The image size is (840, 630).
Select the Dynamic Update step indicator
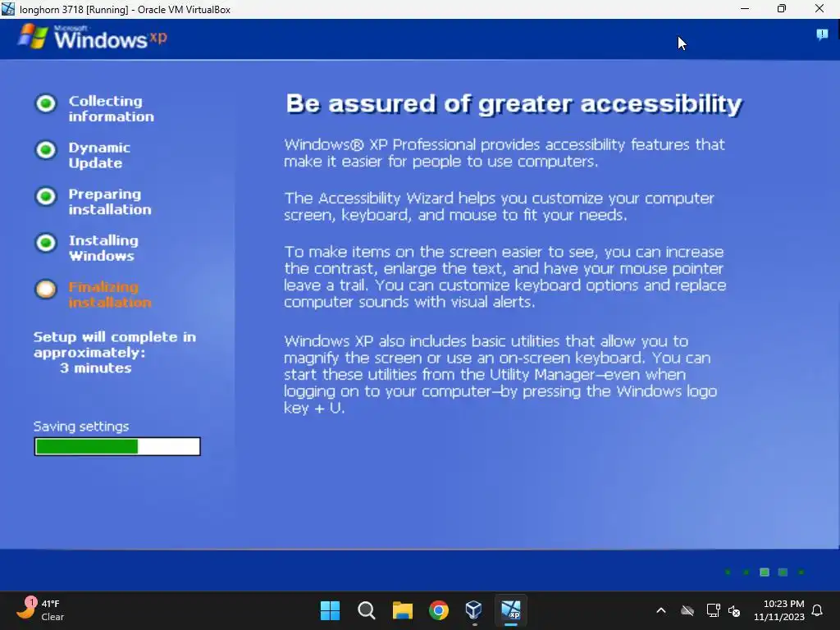(46, 150)
